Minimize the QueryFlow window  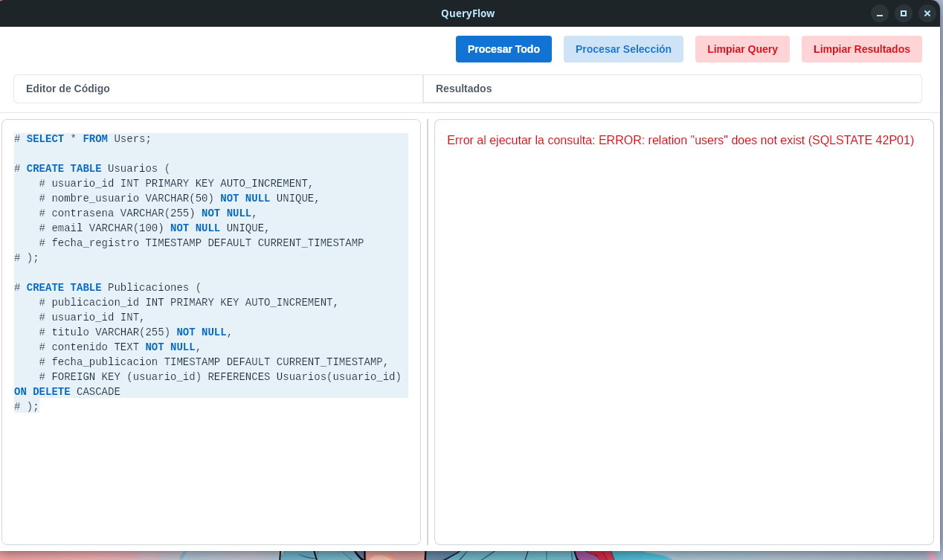click(x=880, y=13)
